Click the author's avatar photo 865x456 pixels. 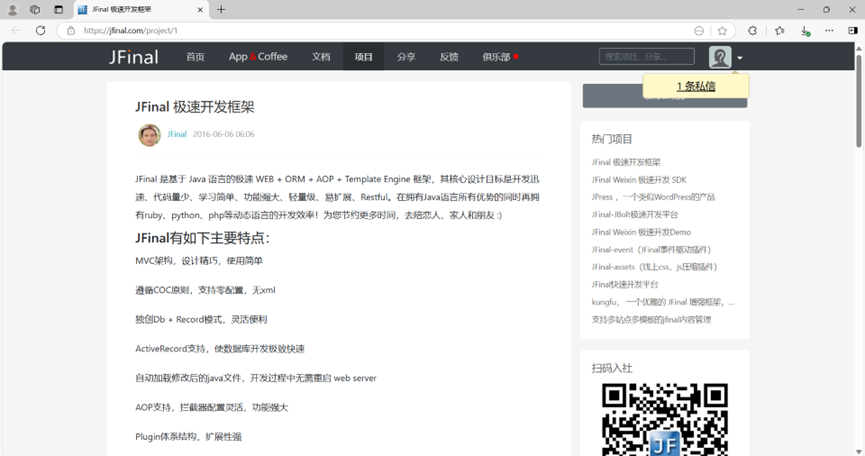(149, 135)
